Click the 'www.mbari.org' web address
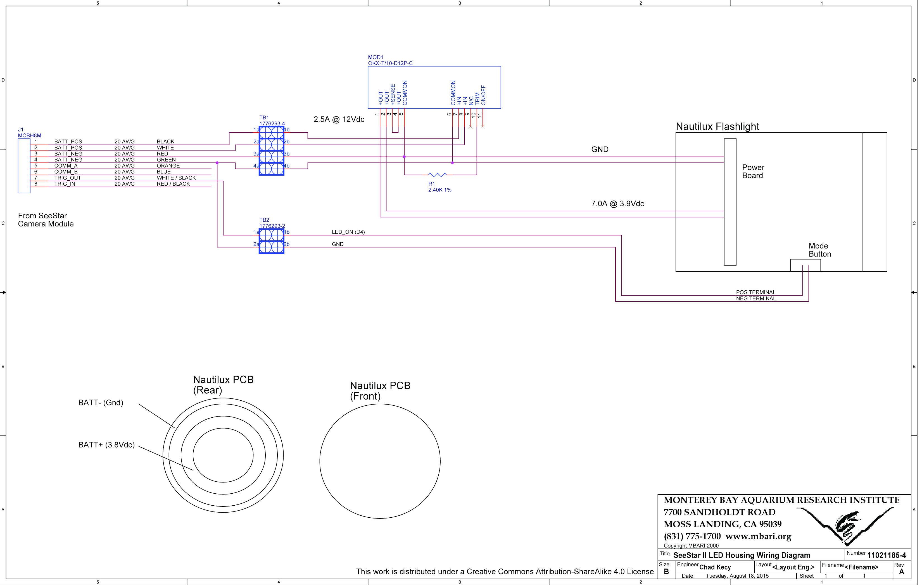The height and width of the screenshot is (588, 922). pos(759,537)
